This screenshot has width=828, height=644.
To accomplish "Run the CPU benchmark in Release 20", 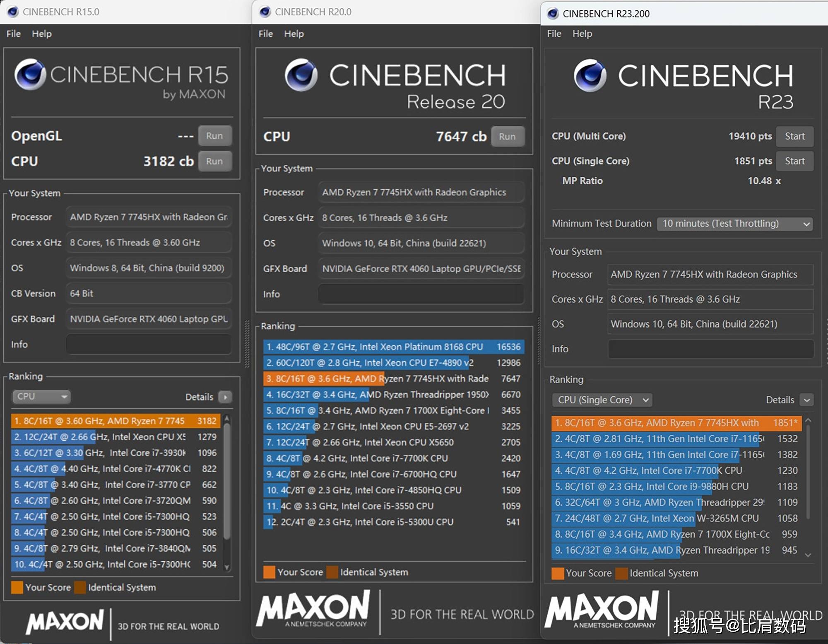I will tap(508, 137).
